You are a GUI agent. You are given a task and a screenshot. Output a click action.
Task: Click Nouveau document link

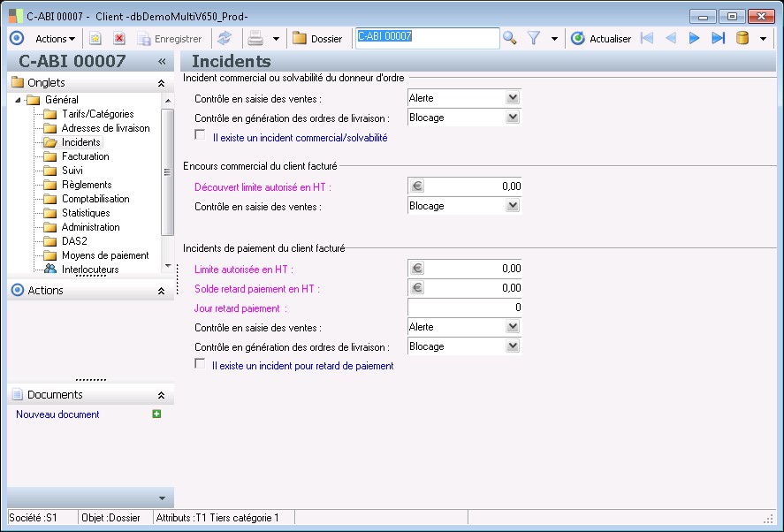[57, 414]
